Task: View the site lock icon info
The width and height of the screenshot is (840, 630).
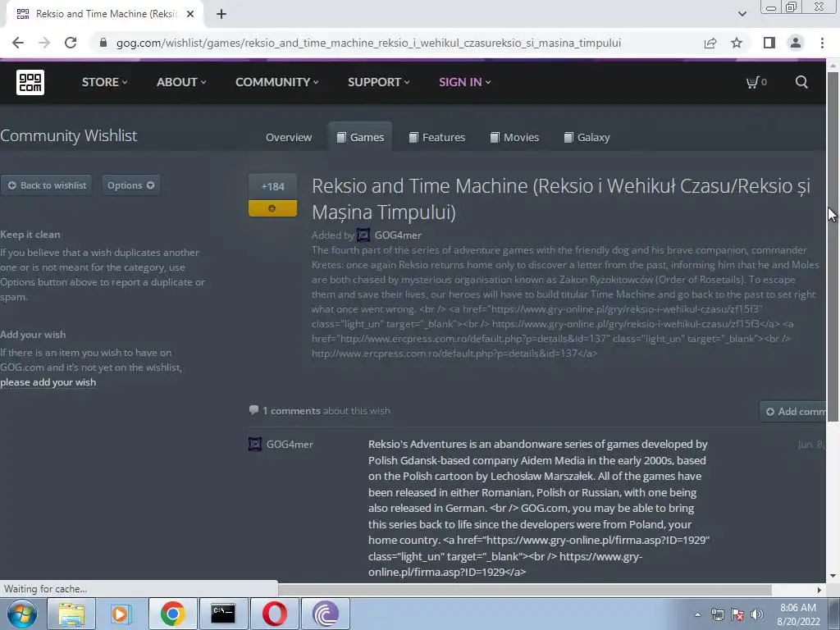Action: pyautogui.click(x=103, y=43)
